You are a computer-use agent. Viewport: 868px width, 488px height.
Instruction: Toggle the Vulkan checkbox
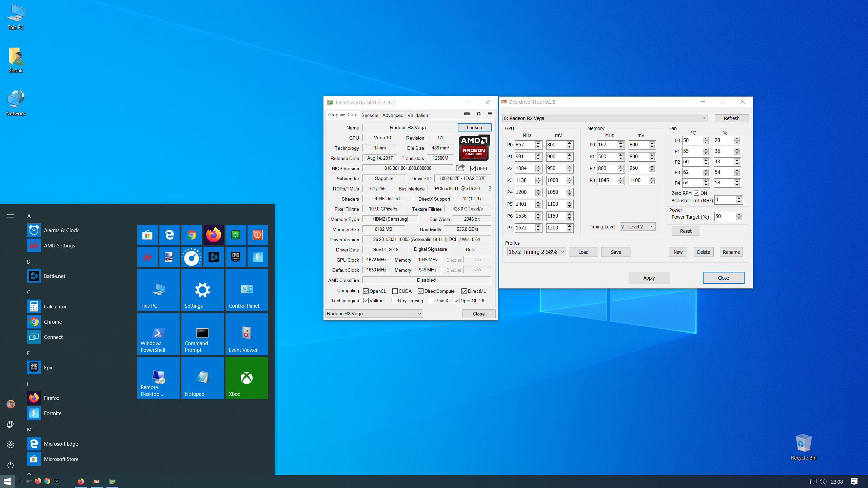(366, 301)
